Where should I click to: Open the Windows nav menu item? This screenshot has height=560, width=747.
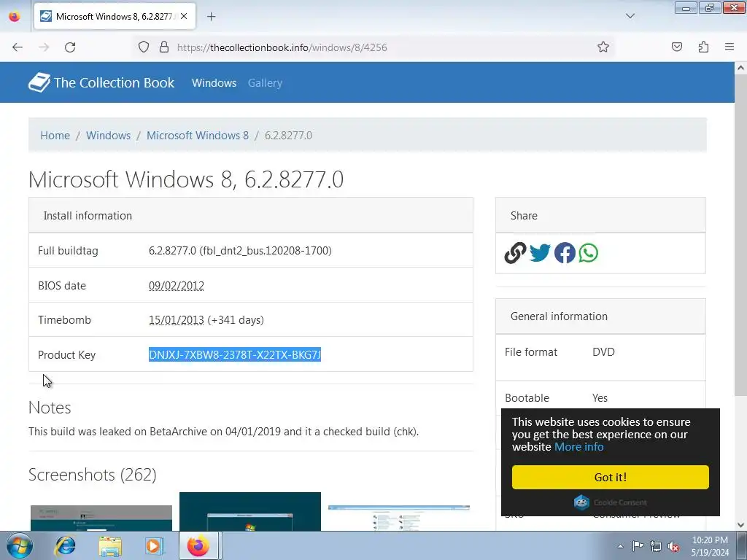(214, 83)
